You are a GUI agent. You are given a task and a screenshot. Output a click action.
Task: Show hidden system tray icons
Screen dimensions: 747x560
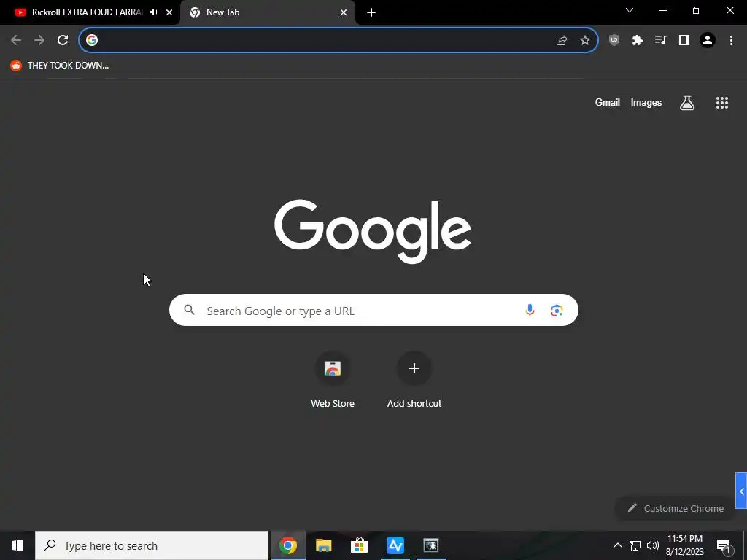click(617, 545)
